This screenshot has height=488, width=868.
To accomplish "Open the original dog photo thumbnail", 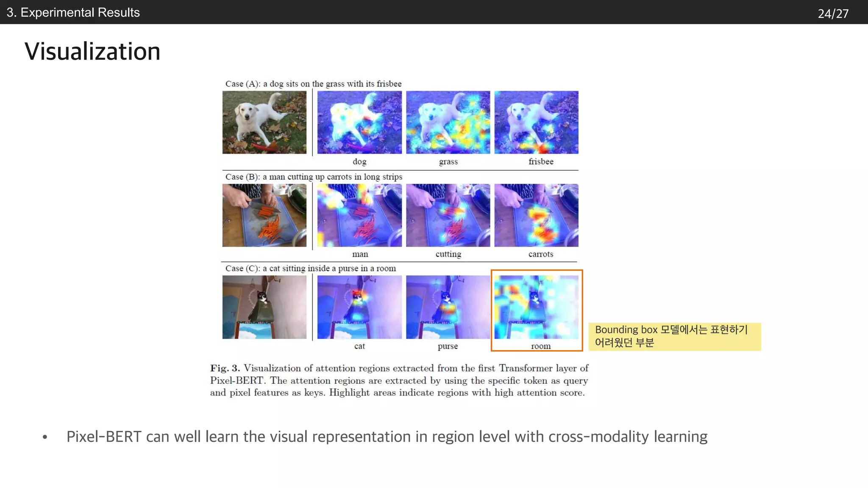I will (264, 122).
